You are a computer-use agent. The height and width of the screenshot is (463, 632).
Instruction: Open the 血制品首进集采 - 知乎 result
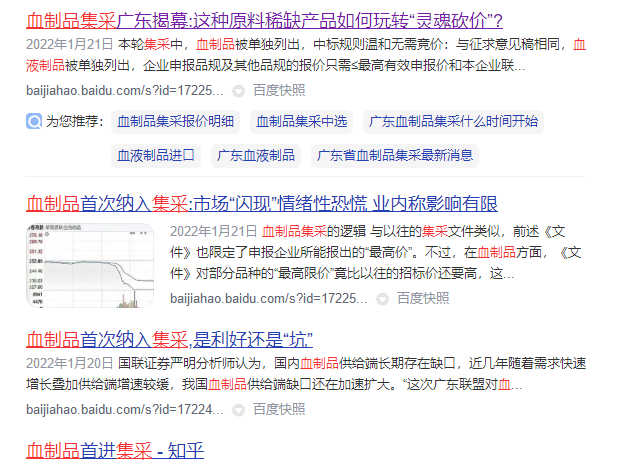(115, 451)
